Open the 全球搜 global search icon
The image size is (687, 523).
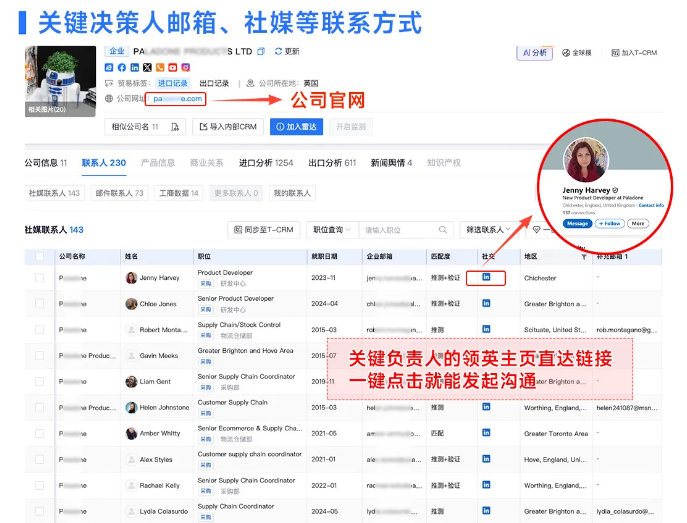tap(565, 52)
